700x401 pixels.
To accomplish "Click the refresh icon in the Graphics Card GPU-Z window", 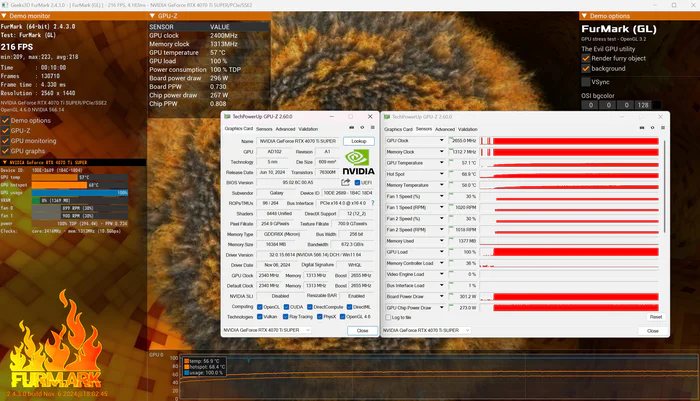I will coord(362,128).
